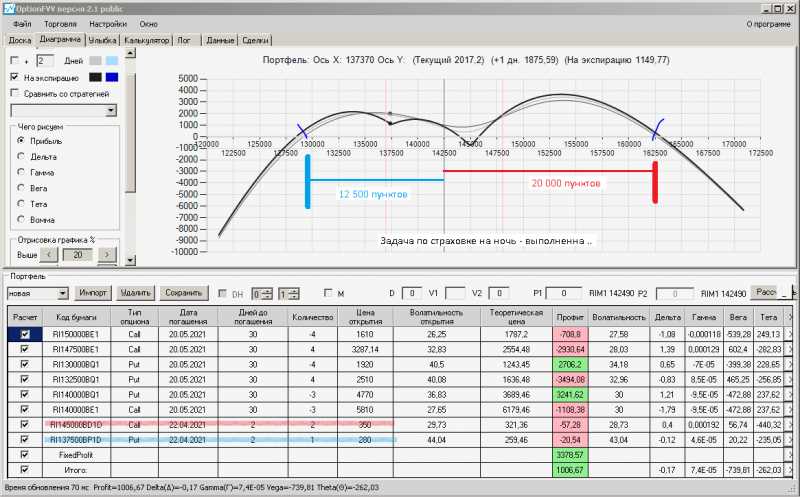Click the Импорт button
800x497 pixels.
93,292
